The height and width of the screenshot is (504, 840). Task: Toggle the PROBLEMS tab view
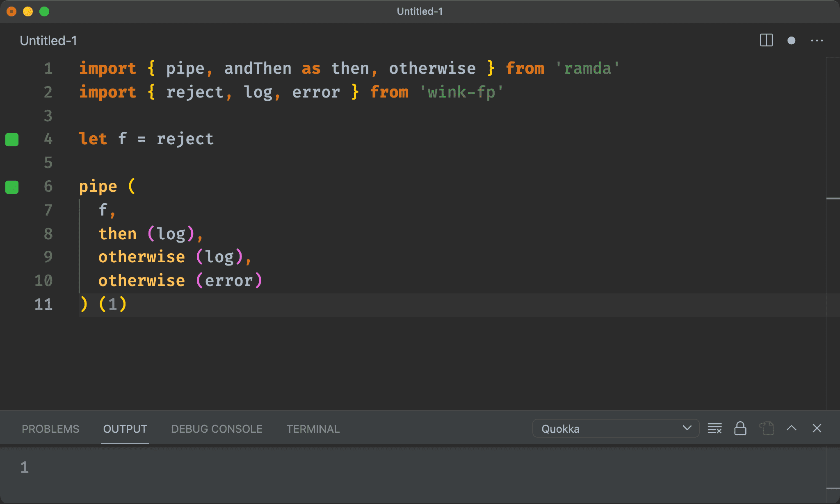tap(50, 429)
